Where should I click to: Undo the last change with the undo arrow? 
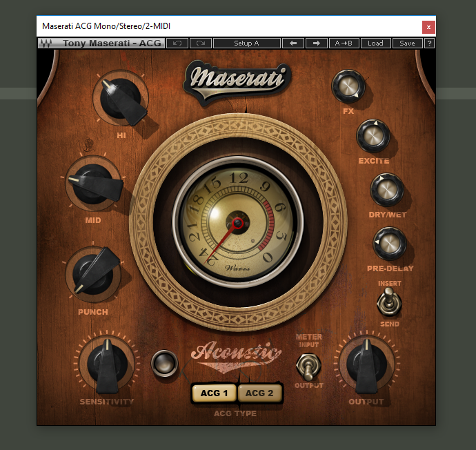pyautogui.click(x=177, y=43)
